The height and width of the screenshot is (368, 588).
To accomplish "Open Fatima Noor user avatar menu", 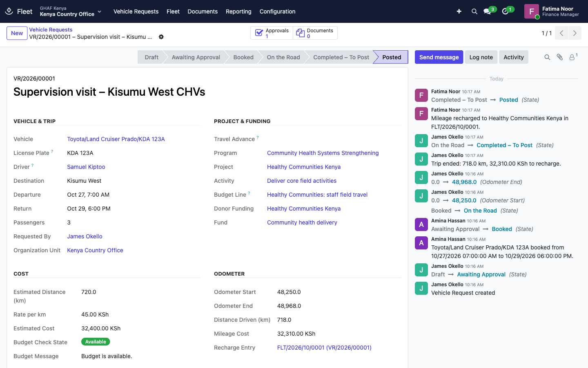I will pyautogui.click(x=552, y=11).
